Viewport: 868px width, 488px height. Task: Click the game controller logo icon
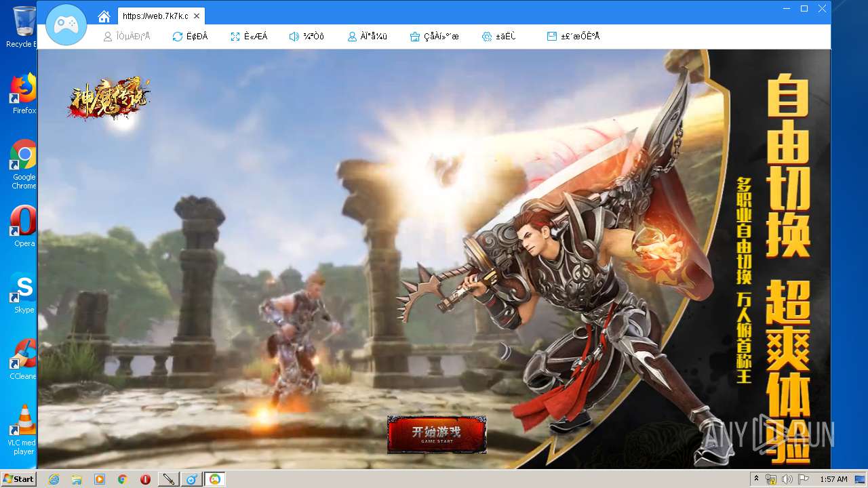(x=66, y=25)
